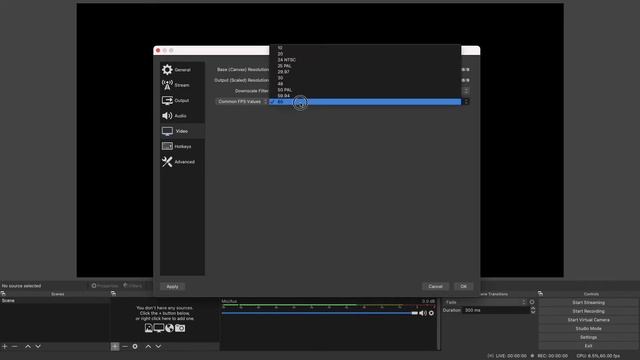Image resolution: width=640 pixels, height=360 pixels.
Task: Click browser globe icon in Sources hint
Action: pyautogui.click(x=169, y=328)
